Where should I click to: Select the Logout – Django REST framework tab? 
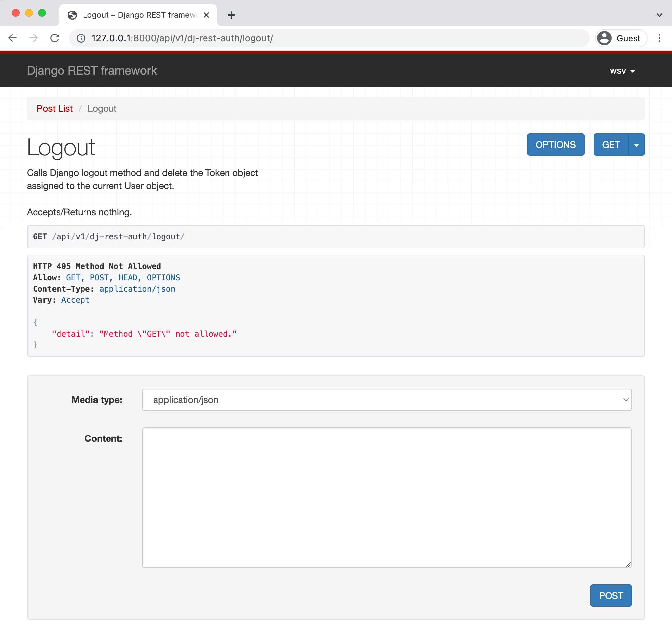[x=138, y=15]
